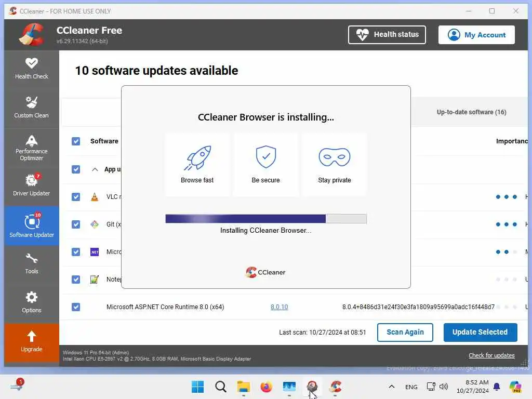The height and width of the screenshot is (399, 532).
Task: Click Scan Again
Action: click(405, 332)
